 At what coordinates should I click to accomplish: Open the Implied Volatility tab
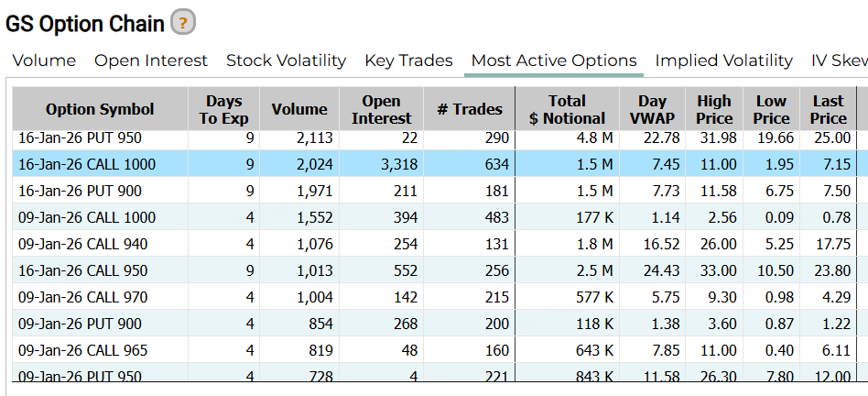tap(723, 60)
